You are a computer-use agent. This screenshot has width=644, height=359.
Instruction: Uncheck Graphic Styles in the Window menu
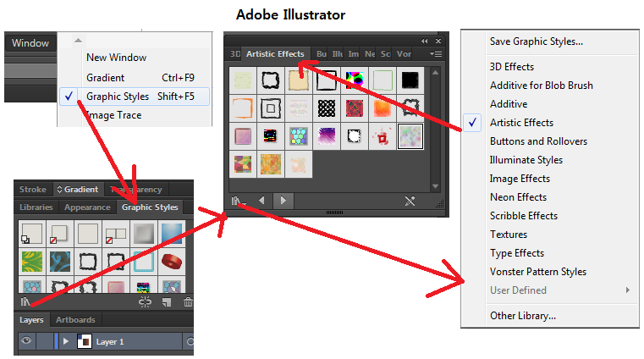135,97
